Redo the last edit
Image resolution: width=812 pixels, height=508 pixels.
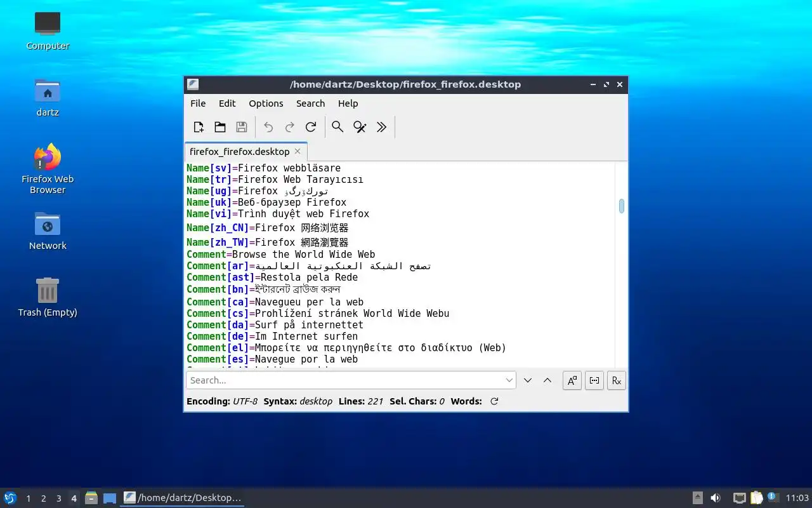[290, 127]
